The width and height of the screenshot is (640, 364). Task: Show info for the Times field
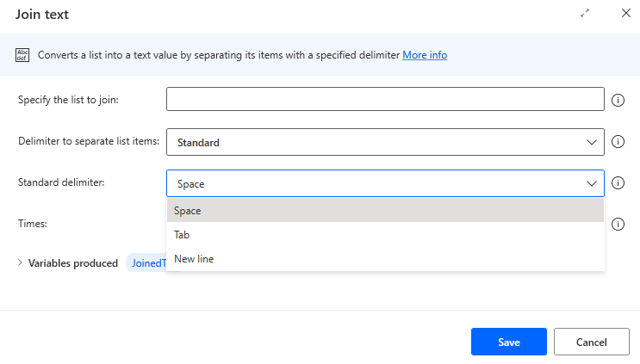618,224
